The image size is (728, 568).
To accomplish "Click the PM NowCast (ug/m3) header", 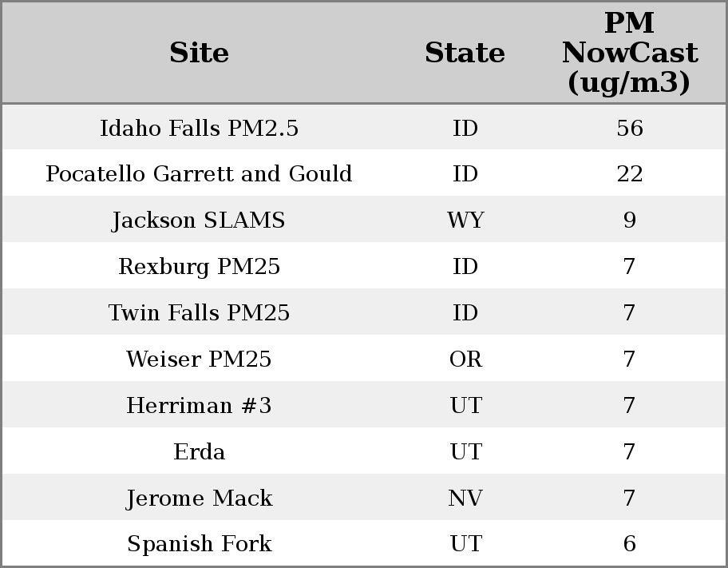I will point(629,53).
